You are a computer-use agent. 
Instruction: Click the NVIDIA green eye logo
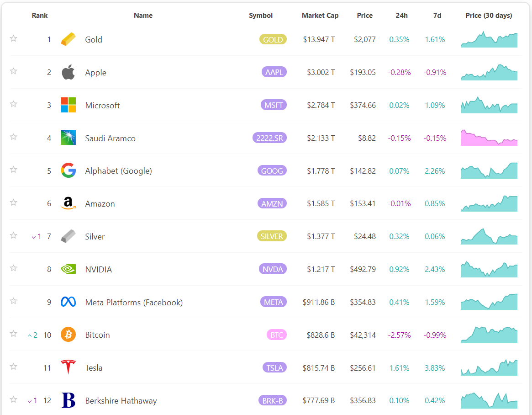[x=68, y=269]
